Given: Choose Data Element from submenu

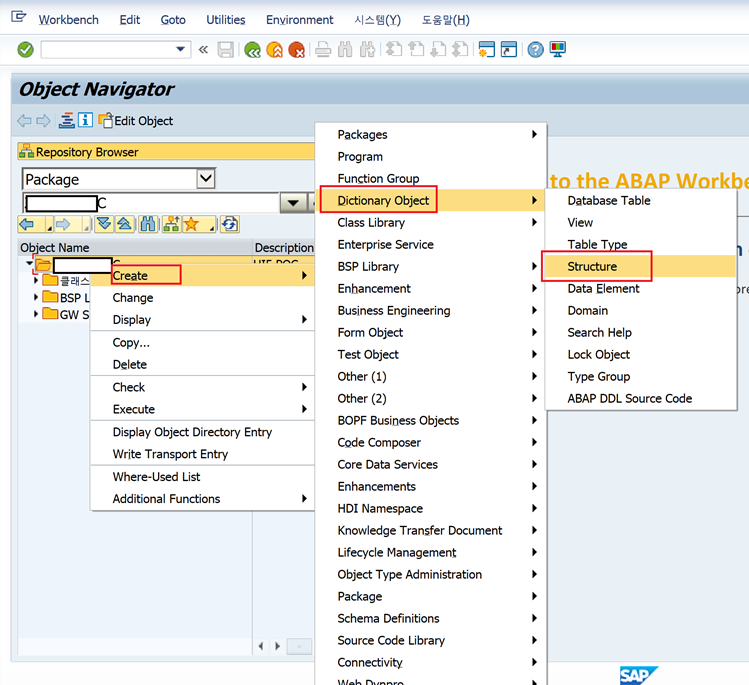Looking at the screenshot, I should [640, 288].
